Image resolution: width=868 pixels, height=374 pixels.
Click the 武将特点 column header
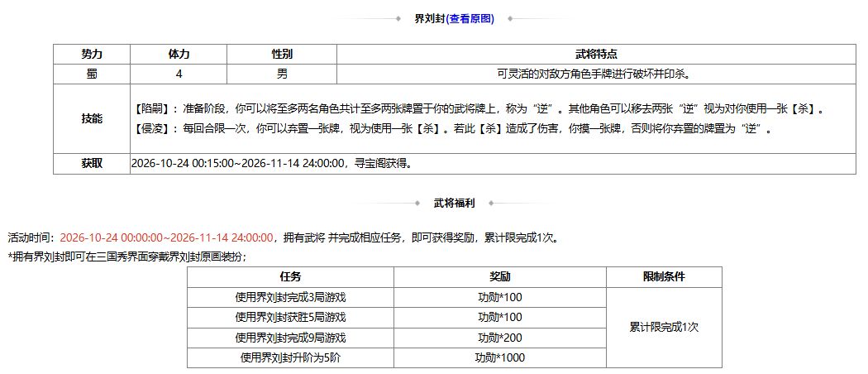[596, 55]
